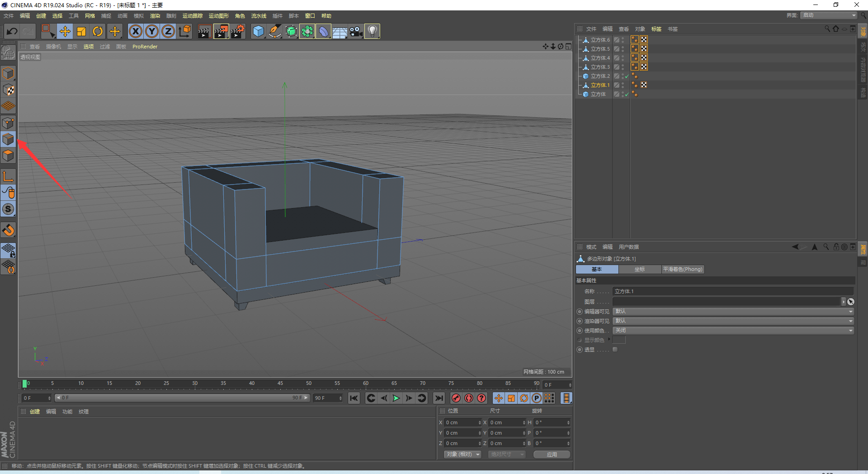Switch to Edges mode in left toolbar
This screenshot has width=868, height=474.
pos(8,139)
